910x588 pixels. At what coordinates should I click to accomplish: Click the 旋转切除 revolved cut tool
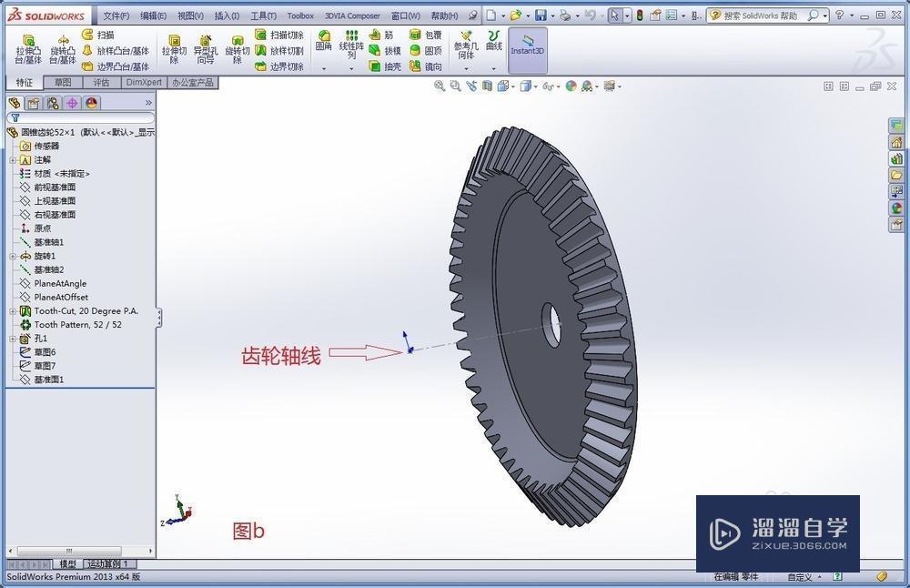[237, 50]
